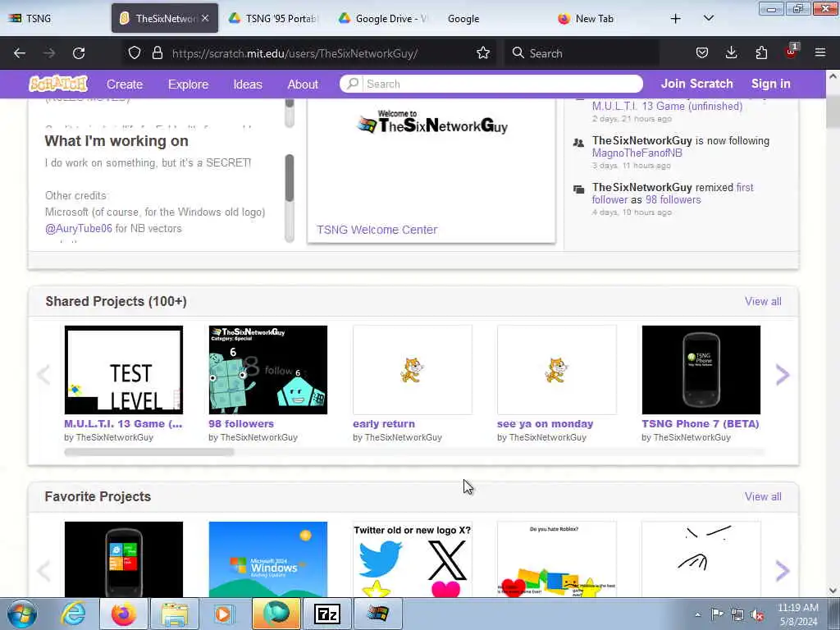Switch to the TSNG '95 Portable tab
840x630 pixels.
click(x=272, y=18)
